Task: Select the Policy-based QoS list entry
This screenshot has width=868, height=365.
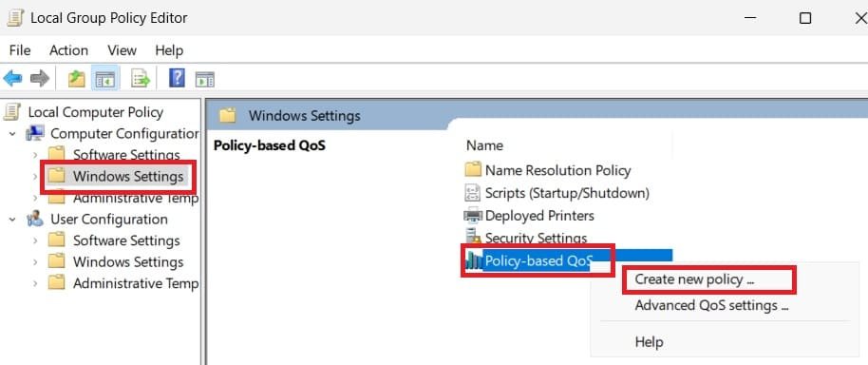Action: click(x=538, y=260)
